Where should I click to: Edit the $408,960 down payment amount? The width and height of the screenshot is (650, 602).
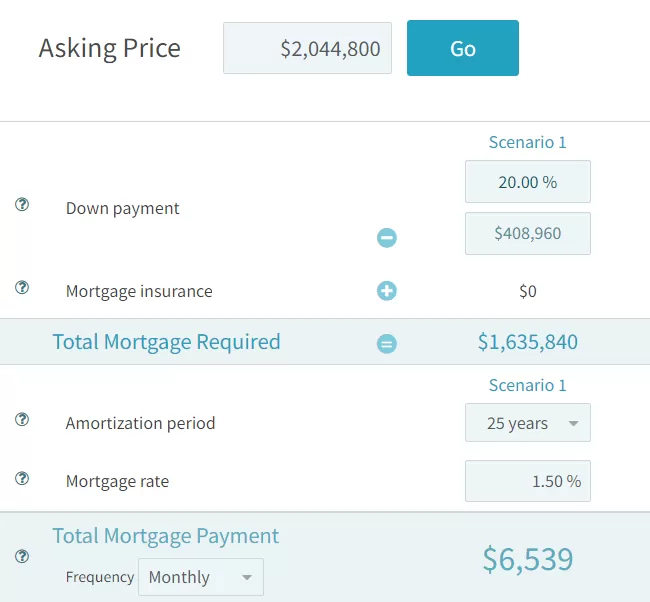tap(528, 233)
